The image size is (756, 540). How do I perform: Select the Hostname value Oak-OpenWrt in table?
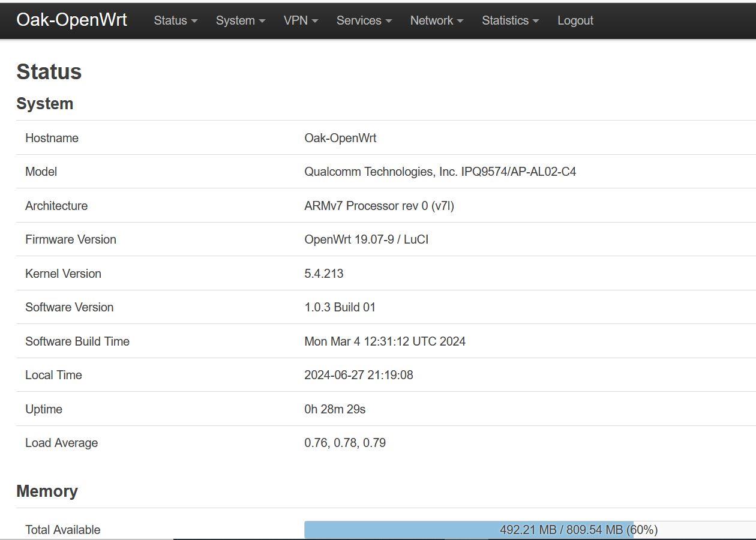pos(340,138)
